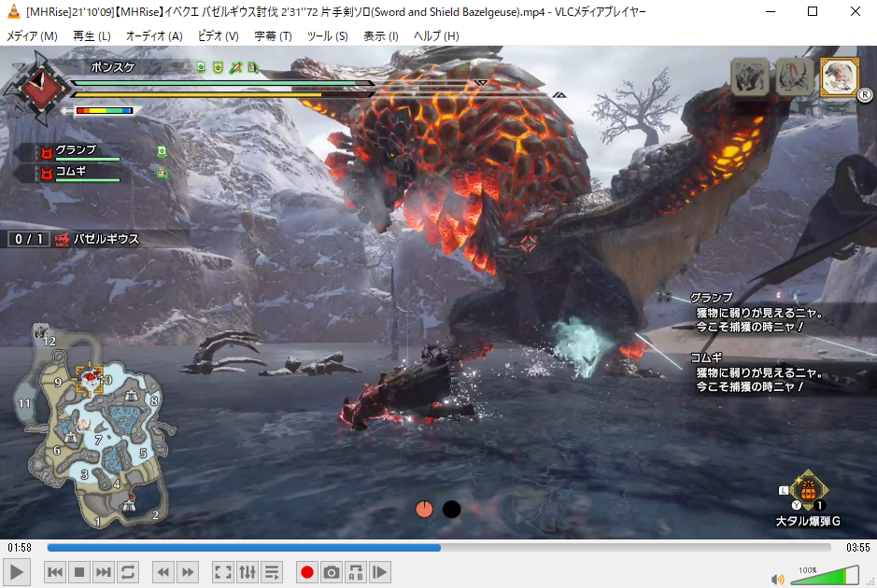Open the ツール (S) menu
This screenshot has height=588, width=877.
click(x=327, y=35)
